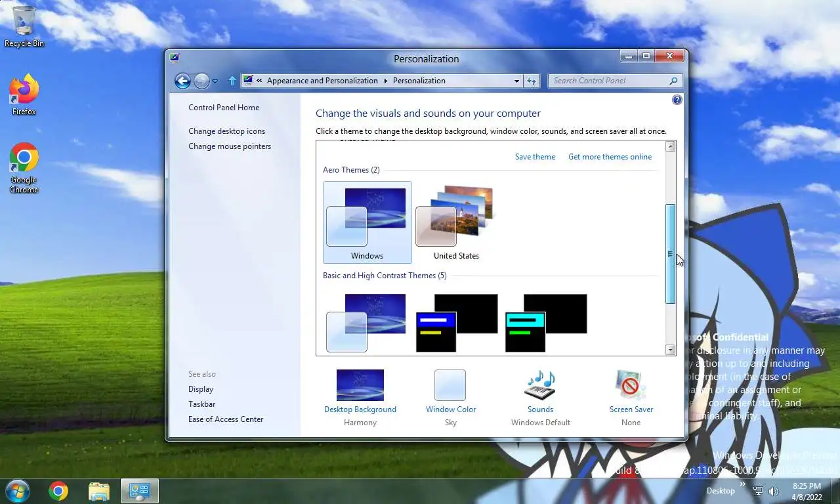840x504 pixels.
Task: Open the recent pages dropdown arrow
Action: 215,81
